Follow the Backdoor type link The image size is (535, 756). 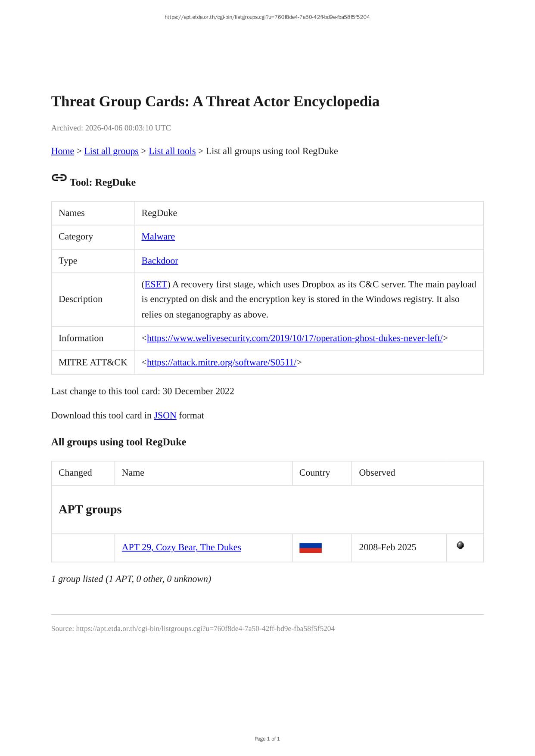pos(159,261)
